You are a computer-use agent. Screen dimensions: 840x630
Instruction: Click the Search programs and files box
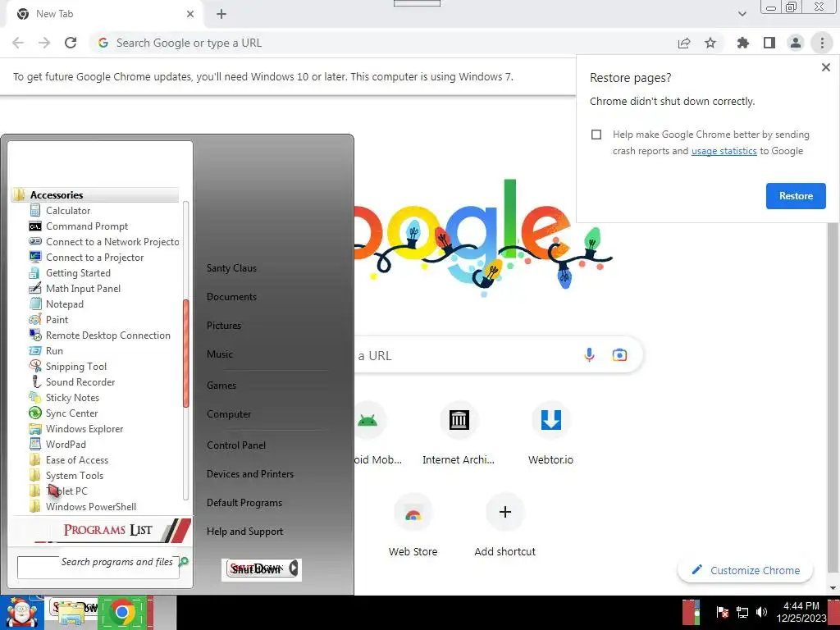tap(98, 567)
